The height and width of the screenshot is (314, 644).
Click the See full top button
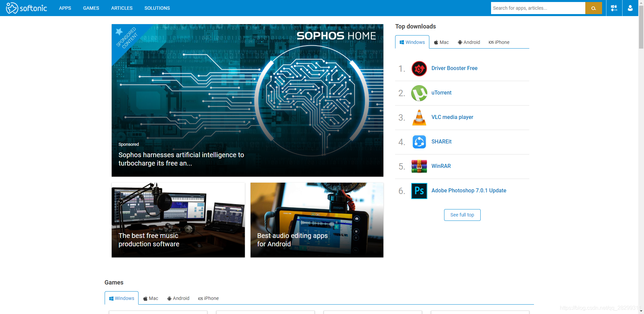click(x=462, y=215)
